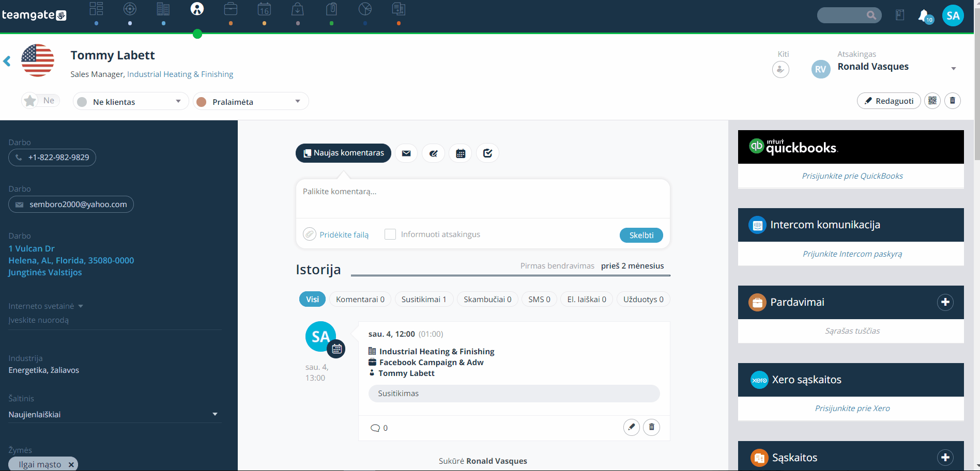The height and width of the screenshot is (471, 980).
Task: Delete the contact using header trash icon
Action: [953, 101]
